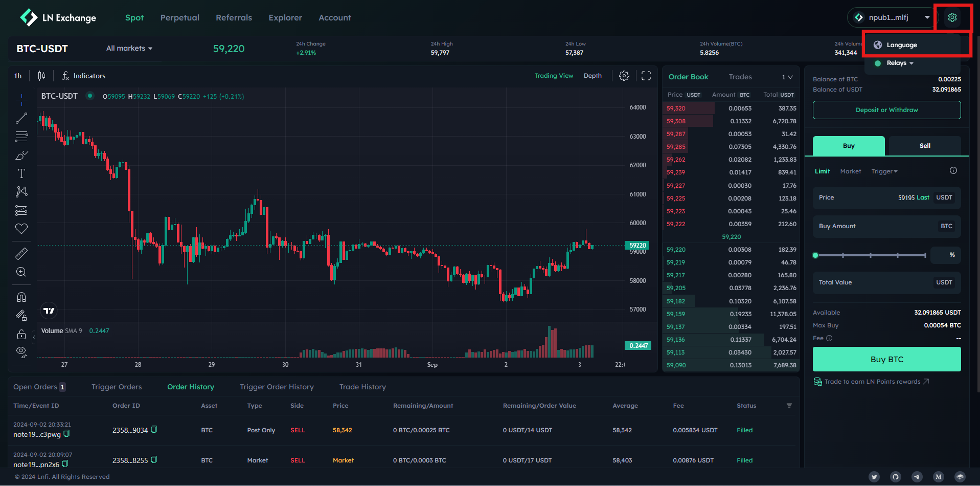Toggle the lock all drawings icon
Image resolution: width=980 pixels, height=486 pixels.
[x=21, y=334]
